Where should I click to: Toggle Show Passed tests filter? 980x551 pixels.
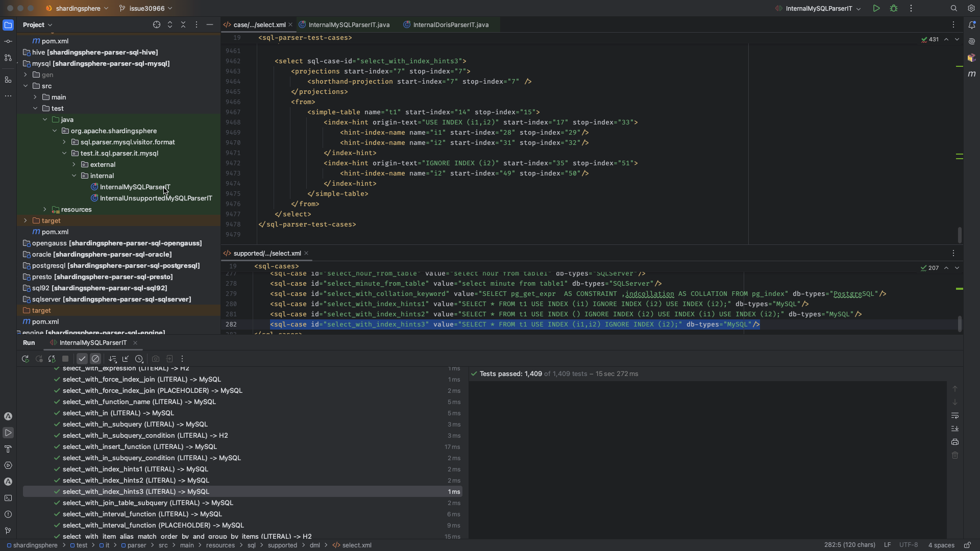82,359
